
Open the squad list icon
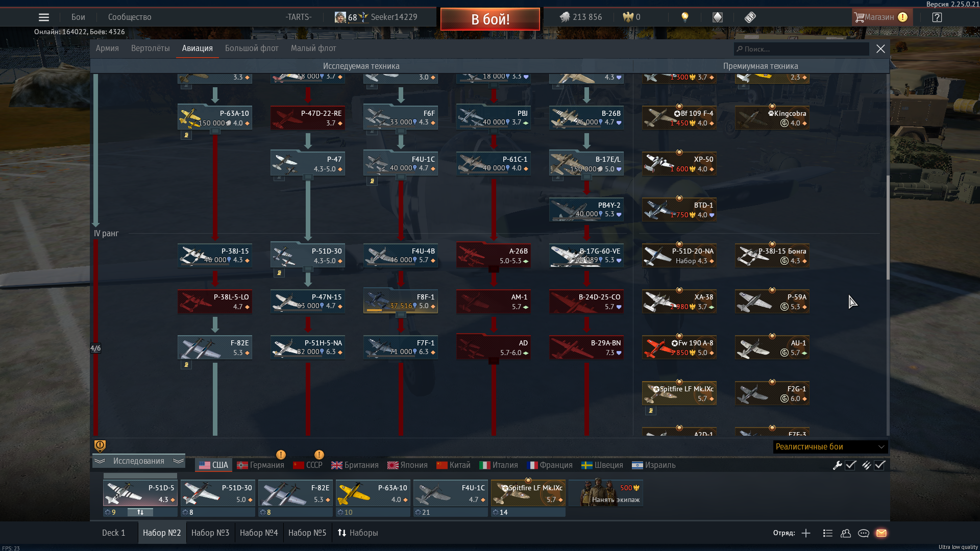(828, 533)
